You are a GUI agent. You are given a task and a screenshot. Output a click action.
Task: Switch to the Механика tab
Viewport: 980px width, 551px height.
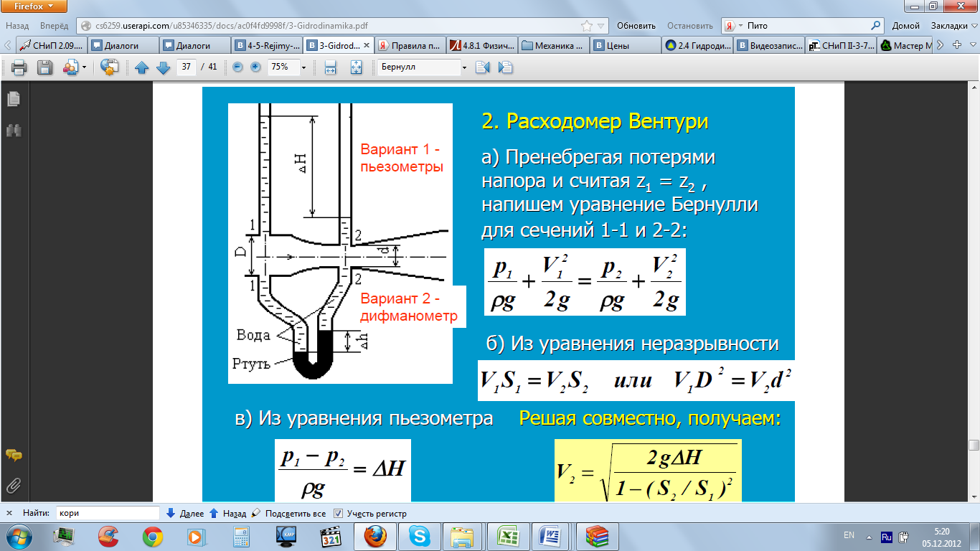click(554, 45)
